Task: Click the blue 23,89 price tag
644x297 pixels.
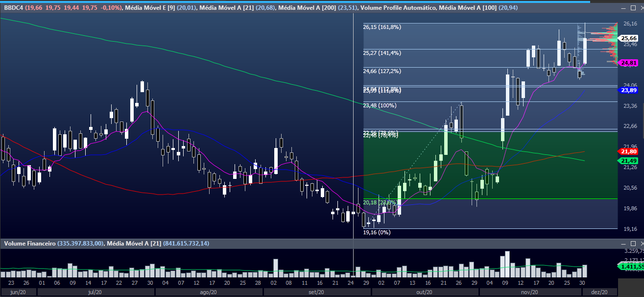Action: point(629,90)
